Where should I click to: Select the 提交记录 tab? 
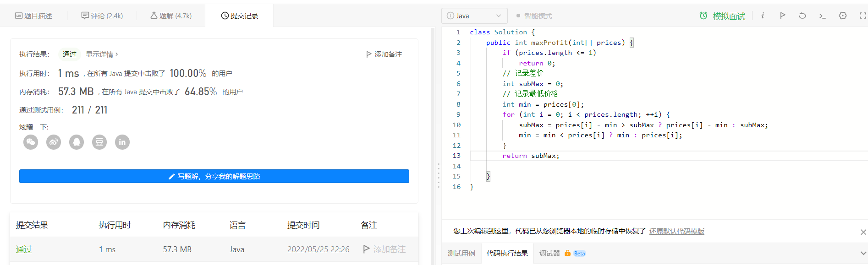(x=239, y=16)
